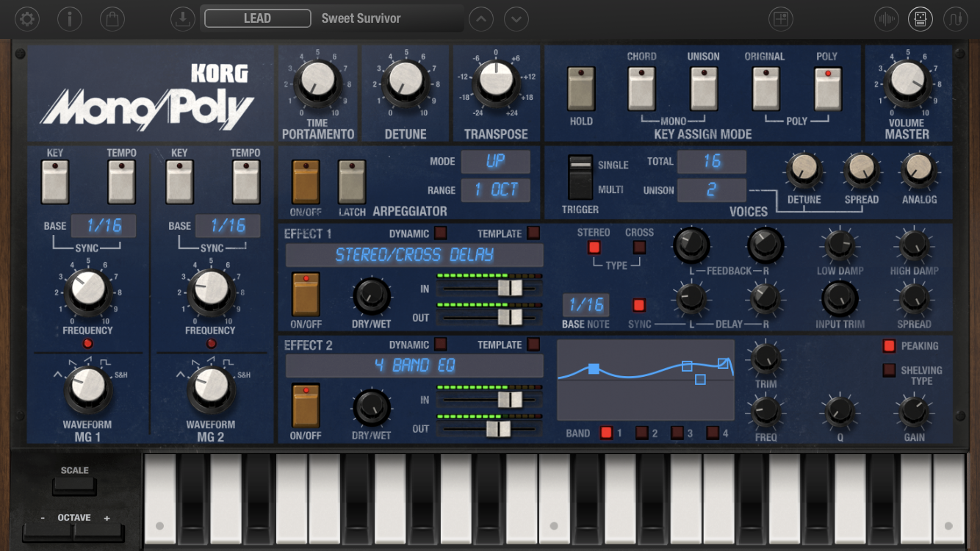Click Effect 2 TEMPLATE button

[x=533, y=345]
